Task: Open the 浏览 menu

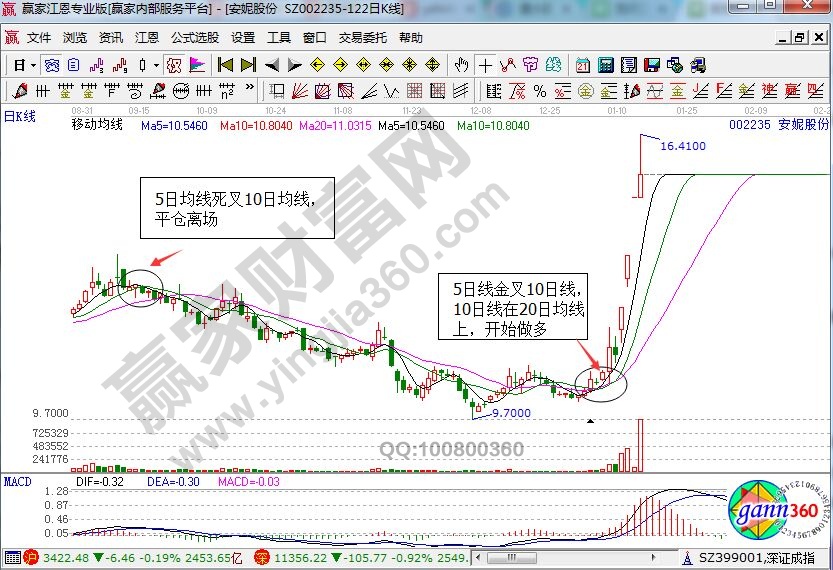Action: coord(74,38)
